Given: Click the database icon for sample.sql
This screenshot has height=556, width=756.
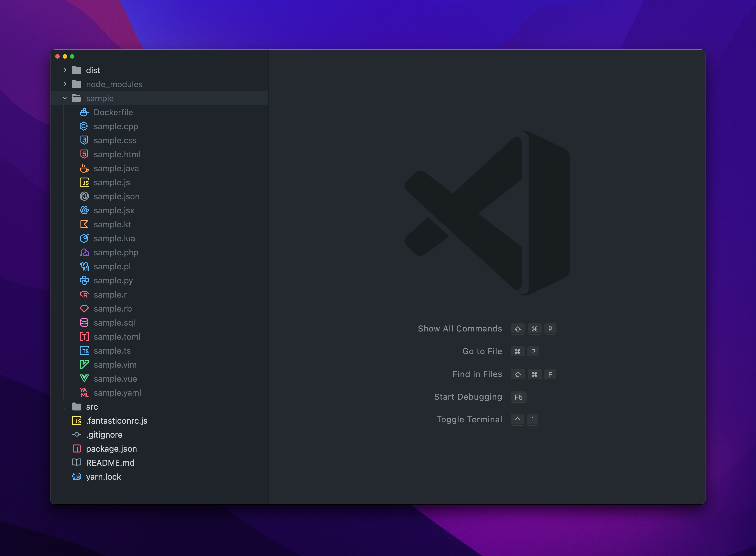Looking at the screenshot, I should [84, 322].
